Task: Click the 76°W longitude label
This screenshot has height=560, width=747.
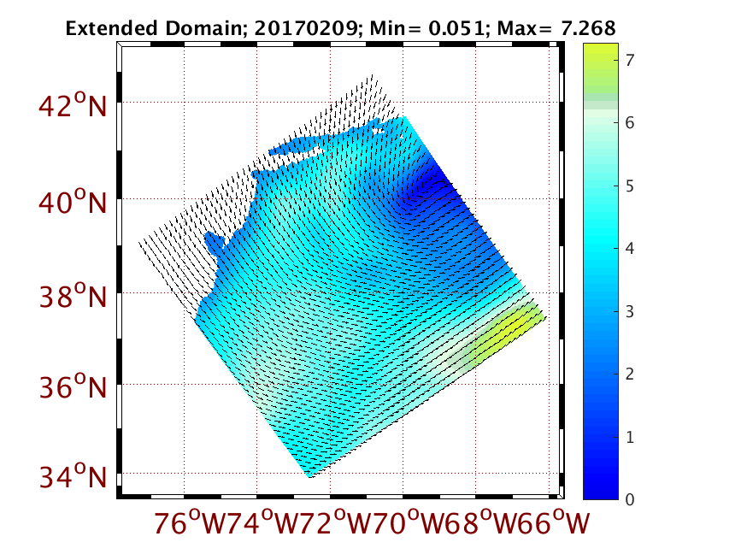Action: [x=190, y=522]
